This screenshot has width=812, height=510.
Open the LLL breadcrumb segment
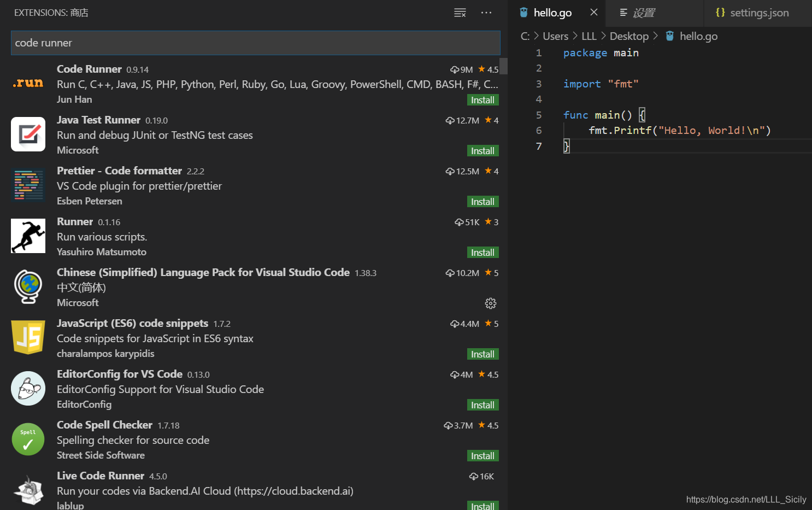[x=589, y=36]
